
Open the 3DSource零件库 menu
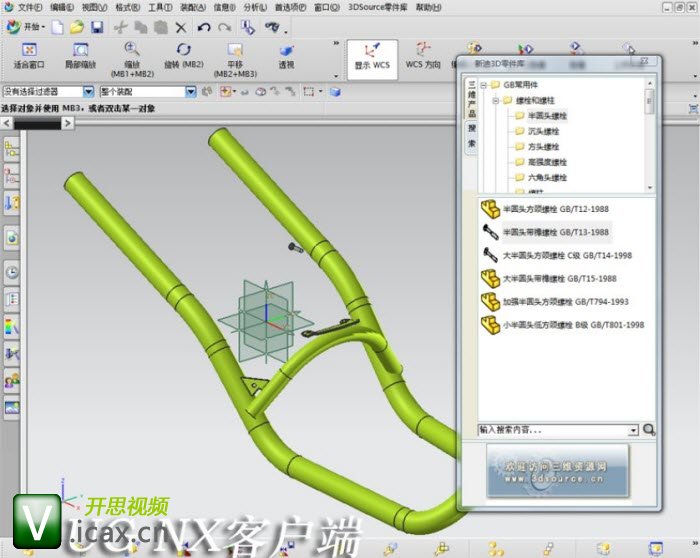coord(378,8)
